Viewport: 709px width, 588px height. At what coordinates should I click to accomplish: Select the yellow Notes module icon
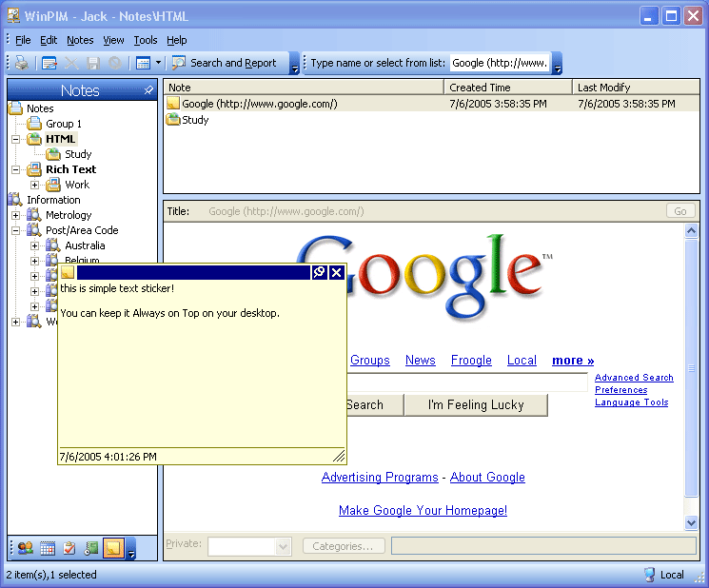point(113,547)
